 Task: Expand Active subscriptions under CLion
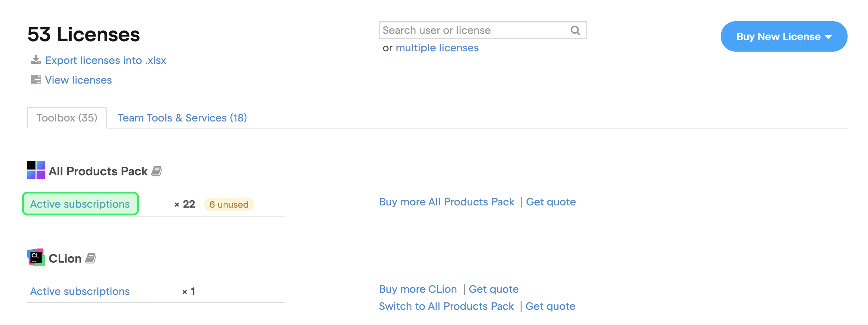(x=80, y=291)
